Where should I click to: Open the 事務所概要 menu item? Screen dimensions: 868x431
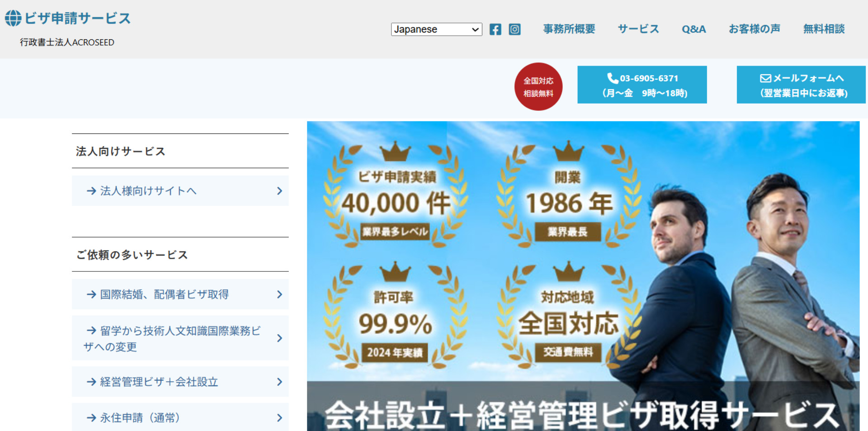pyautogui.click(x=569, y=29)
